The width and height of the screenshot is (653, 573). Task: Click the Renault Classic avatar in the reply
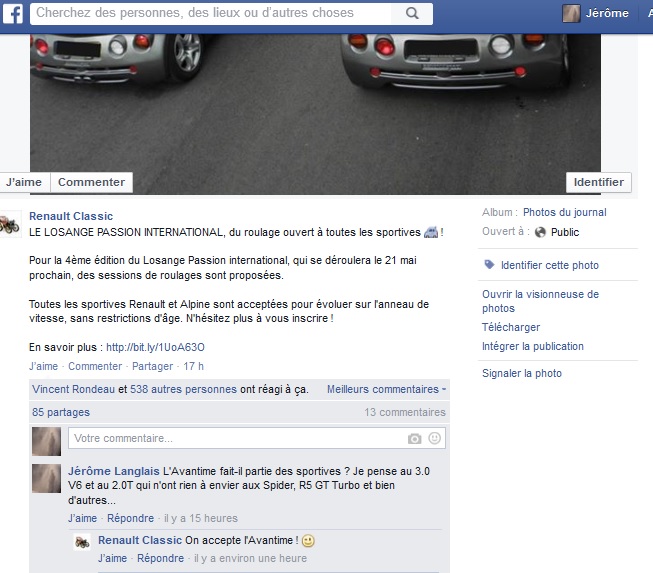click(83, 542)
